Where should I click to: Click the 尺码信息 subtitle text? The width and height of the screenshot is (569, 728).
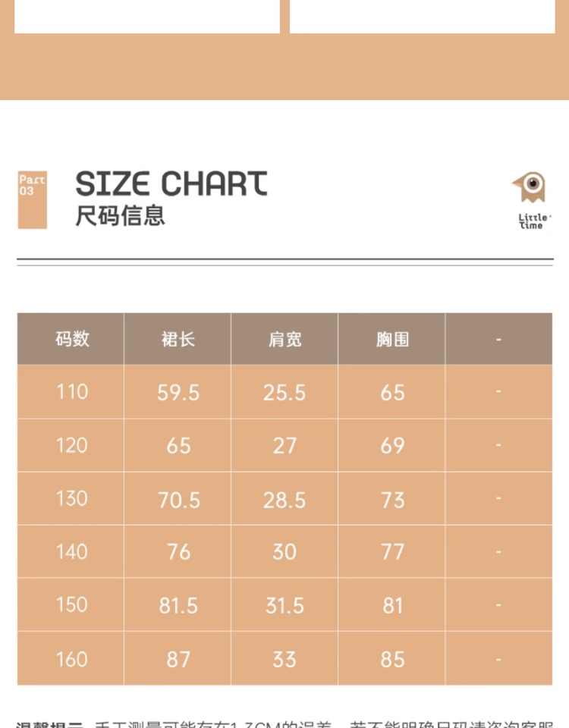tap(120, 216)
